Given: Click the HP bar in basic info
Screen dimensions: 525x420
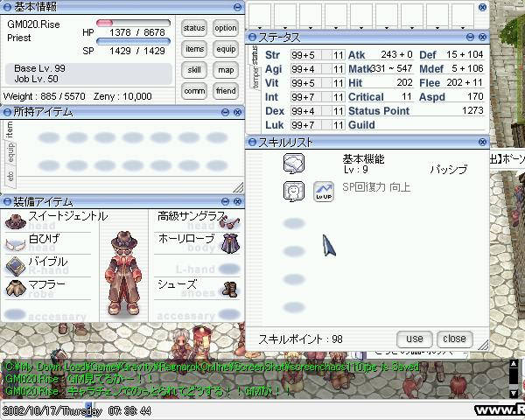Looking at the screenshot, I should (133, 23).
